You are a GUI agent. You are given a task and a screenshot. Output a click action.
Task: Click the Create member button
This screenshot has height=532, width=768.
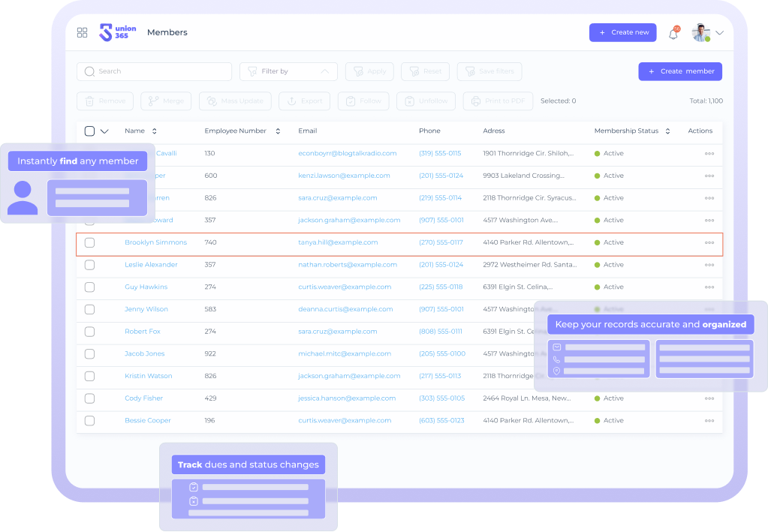pyautogui.click(x=680, y=71)
